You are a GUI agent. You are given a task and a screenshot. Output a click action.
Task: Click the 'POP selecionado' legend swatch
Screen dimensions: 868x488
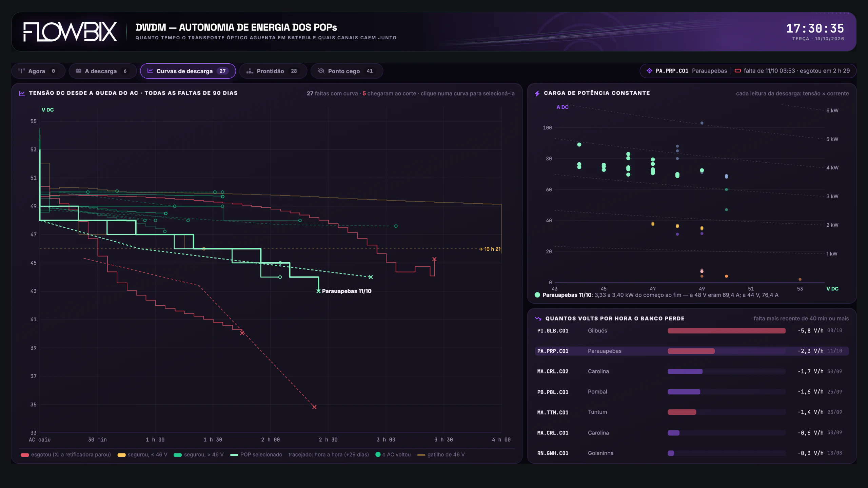pyautogui.click(x=234, y=455)
